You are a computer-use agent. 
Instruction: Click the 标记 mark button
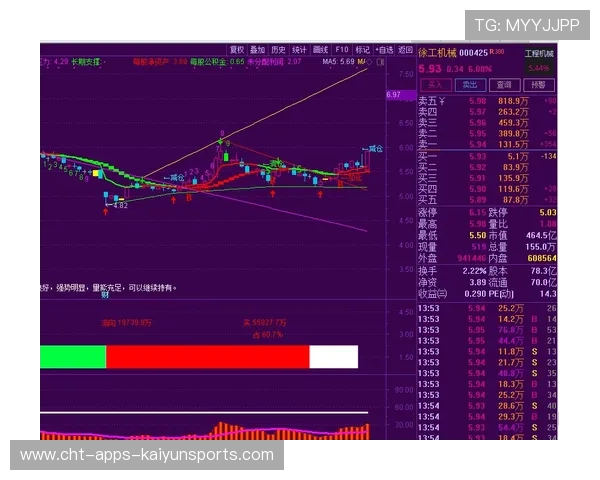tap(363, 48)
